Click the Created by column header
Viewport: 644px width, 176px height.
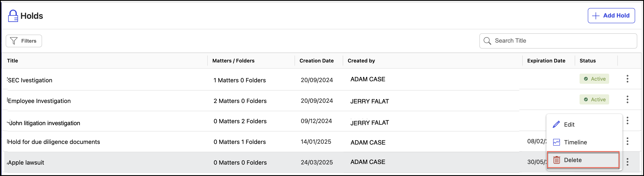pos(361,61)
